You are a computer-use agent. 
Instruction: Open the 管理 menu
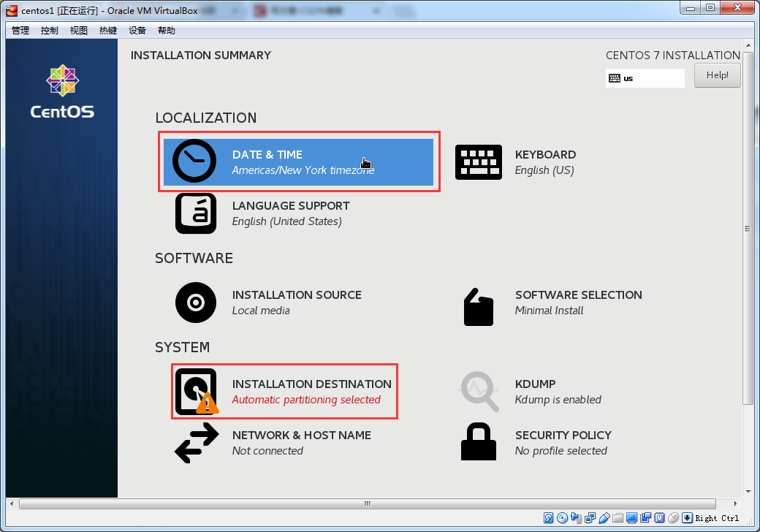coord(20,31)
